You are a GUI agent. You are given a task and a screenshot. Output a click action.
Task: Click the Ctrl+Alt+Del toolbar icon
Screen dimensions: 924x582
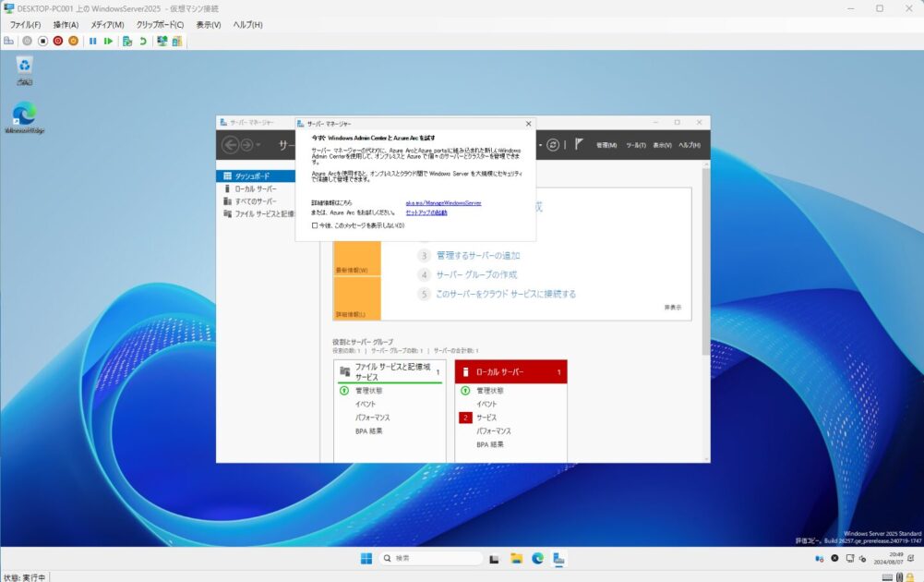point(9,41)
